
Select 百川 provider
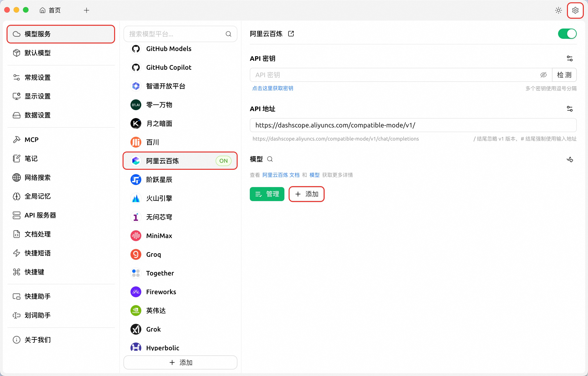[180, 142]
